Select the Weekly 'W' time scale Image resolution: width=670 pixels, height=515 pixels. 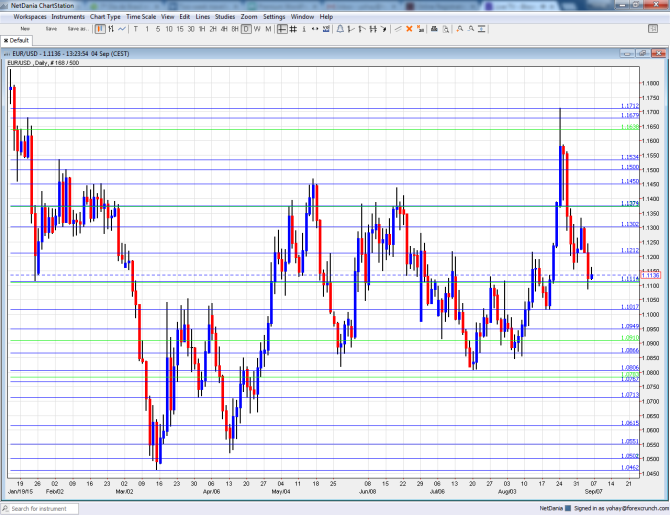[257, 29]
